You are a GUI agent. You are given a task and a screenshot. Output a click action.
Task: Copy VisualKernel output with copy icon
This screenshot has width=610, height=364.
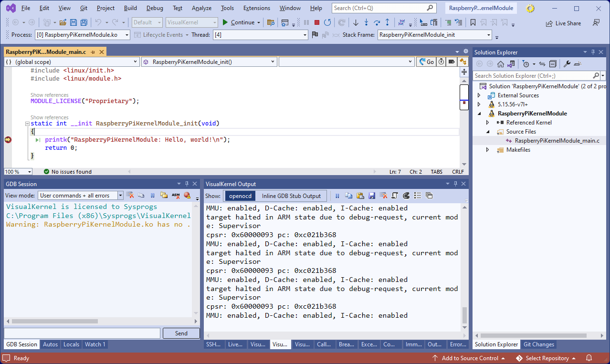(x=348, y=195)
